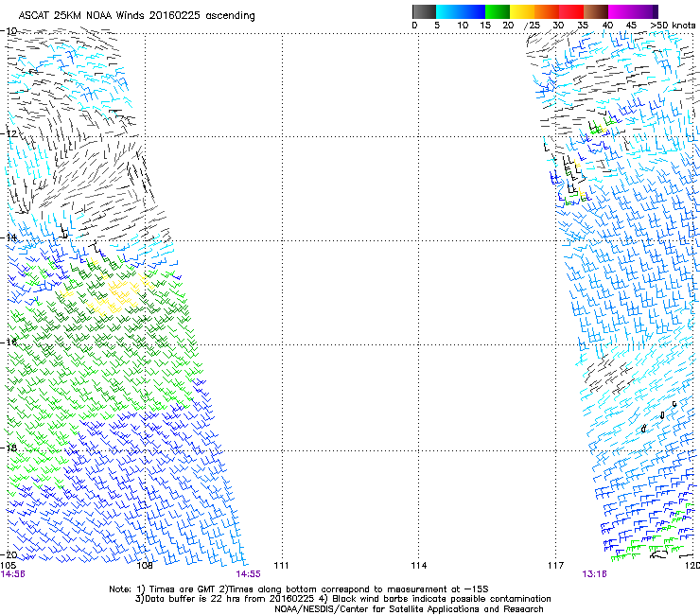Click the '35' label under the color scale
The image size is (700, 615).
pos(583,26)
